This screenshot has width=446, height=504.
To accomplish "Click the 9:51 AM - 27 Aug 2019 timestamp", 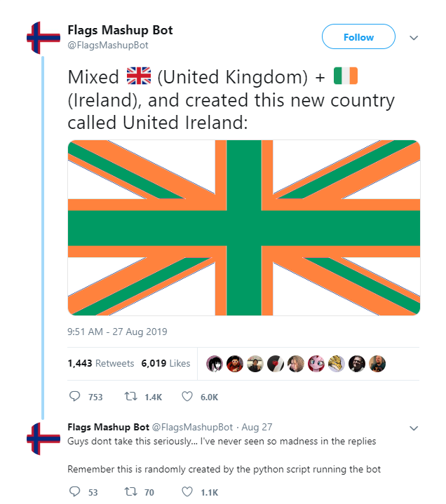I will click(117, 332).
